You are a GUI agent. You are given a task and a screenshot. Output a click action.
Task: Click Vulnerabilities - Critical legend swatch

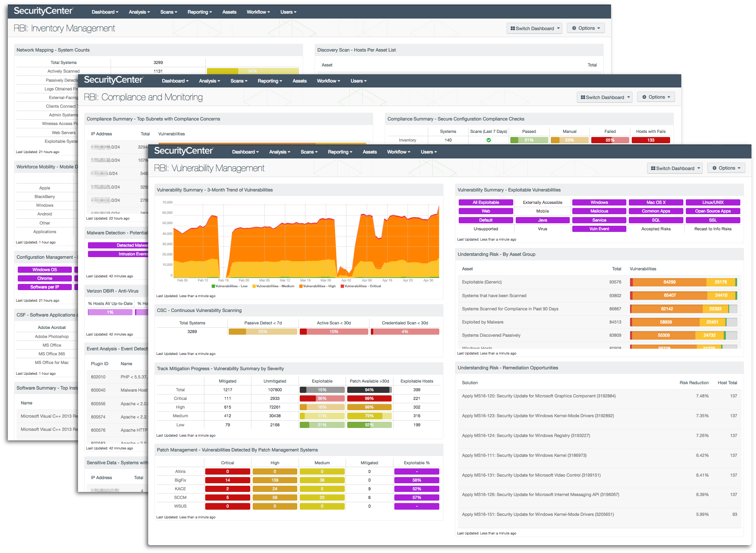point(342,286)
